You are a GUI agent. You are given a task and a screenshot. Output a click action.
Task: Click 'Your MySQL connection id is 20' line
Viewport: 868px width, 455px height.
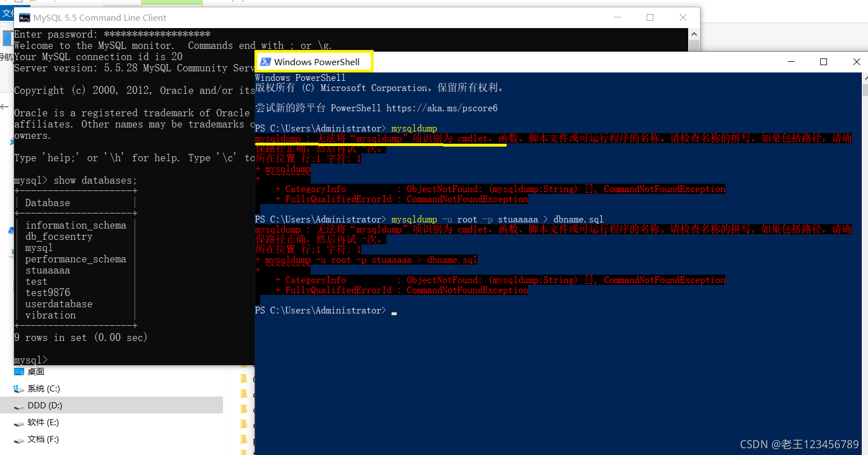tap(98, 57)
